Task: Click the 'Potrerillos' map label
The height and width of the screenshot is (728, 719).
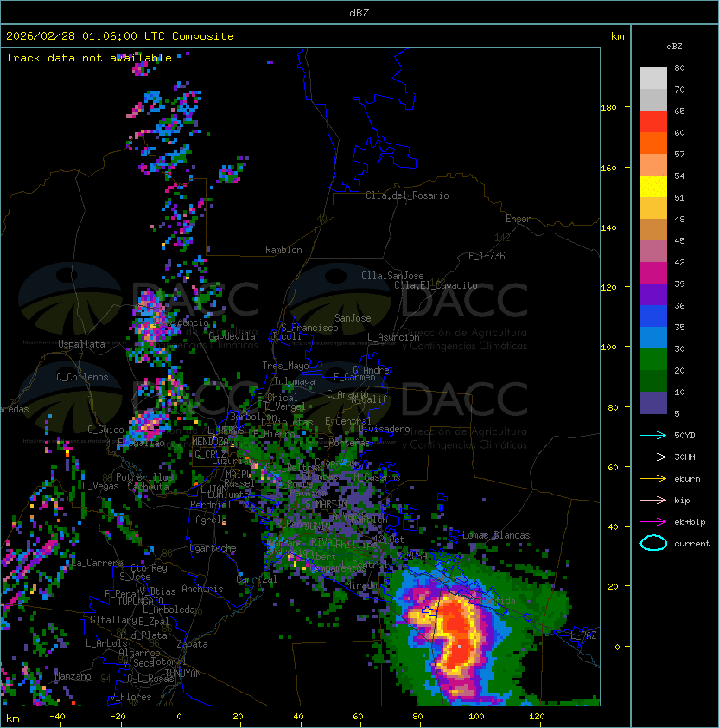Action: coord(144,477)
